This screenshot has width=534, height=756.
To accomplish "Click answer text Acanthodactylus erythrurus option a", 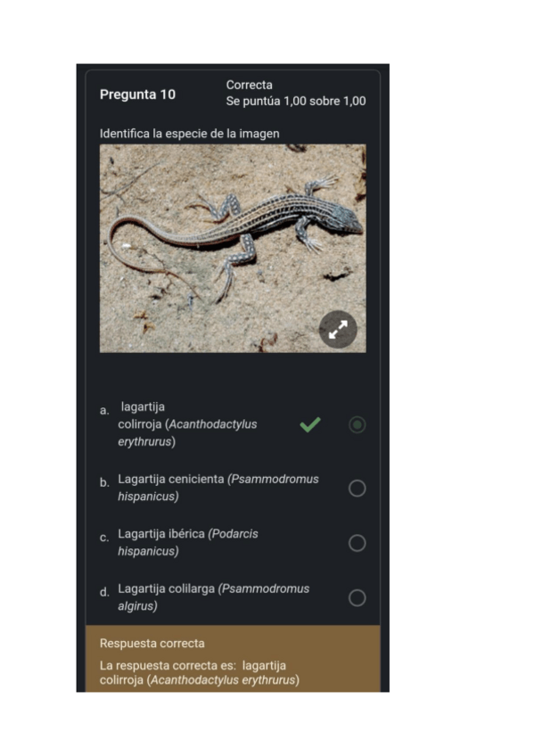I will [188, 424].
